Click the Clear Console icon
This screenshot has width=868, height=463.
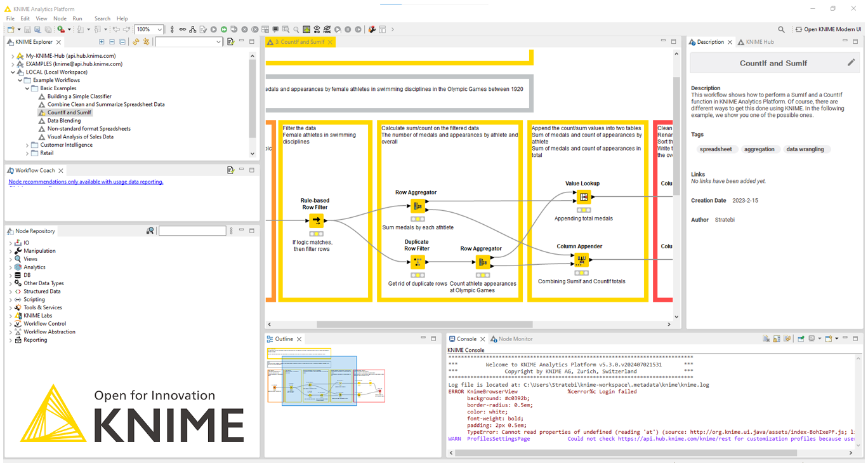coord(766,339)
